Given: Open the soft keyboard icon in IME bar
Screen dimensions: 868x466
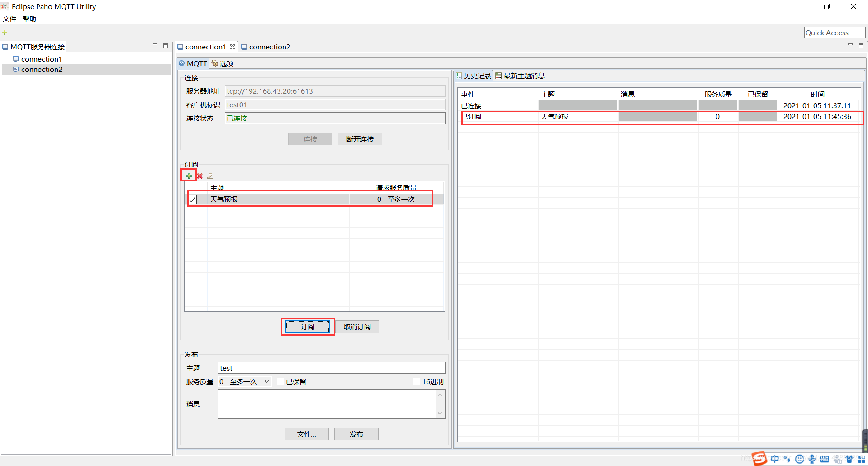Looking at the screenshot, I should [825, 459].
